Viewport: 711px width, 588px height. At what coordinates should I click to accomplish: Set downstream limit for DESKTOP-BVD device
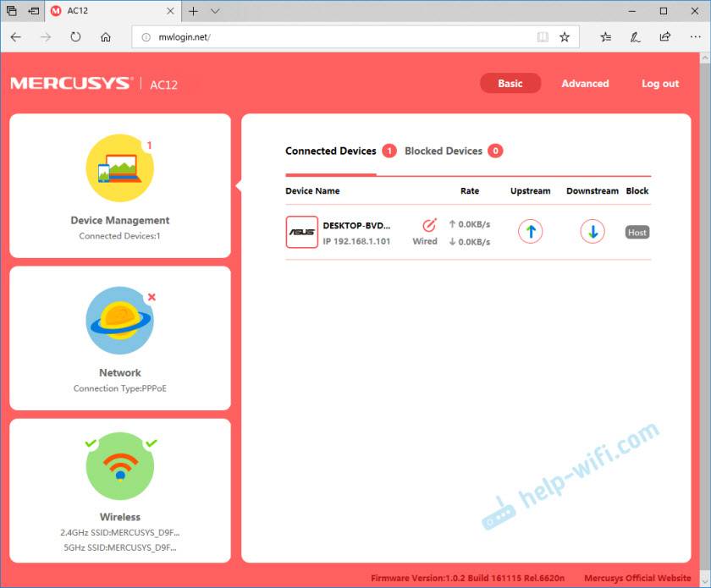[592, 232]
